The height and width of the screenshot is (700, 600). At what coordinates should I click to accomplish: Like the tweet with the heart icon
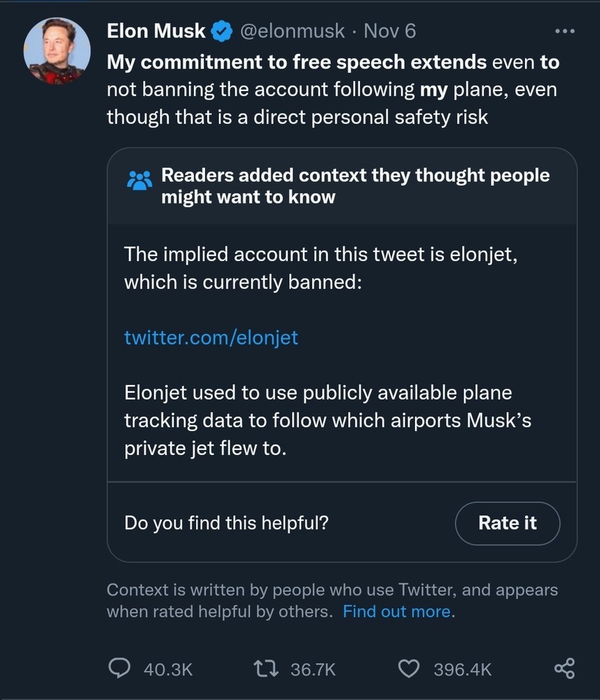pyautogui.click(x=408, y=668)
